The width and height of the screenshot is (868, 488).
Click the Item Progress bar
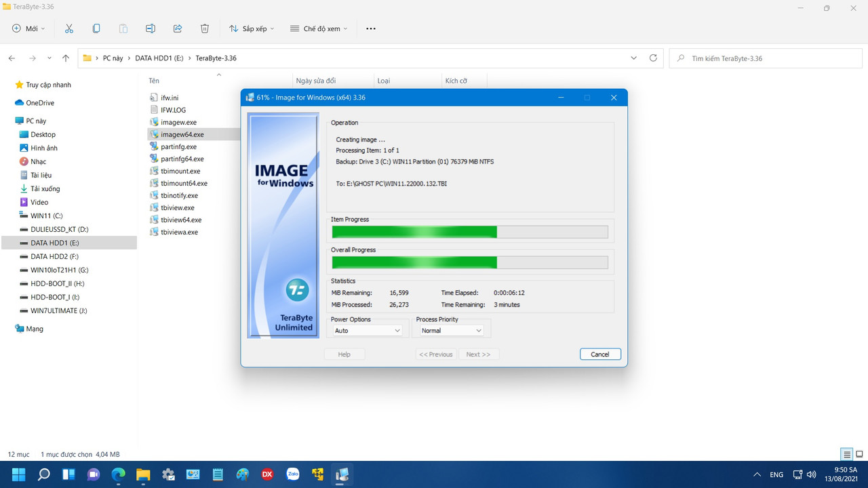point(469,232)
